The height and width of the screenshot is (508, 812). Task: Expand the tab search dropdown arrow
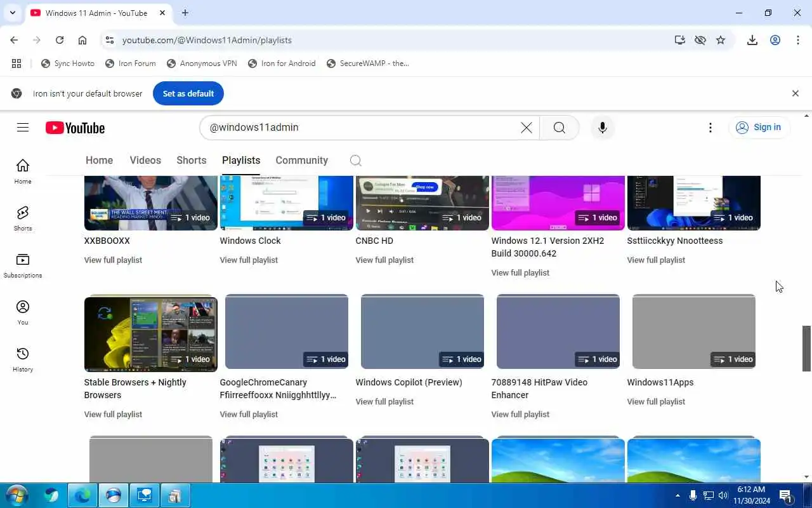click(x=13, y=13)
